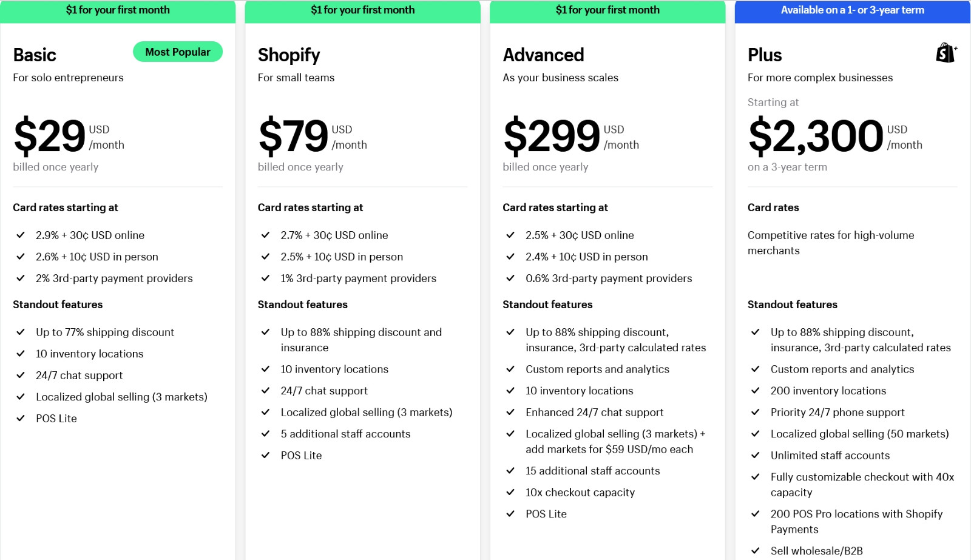Click the $79 Shopify plan price

(x=293, y=136)
